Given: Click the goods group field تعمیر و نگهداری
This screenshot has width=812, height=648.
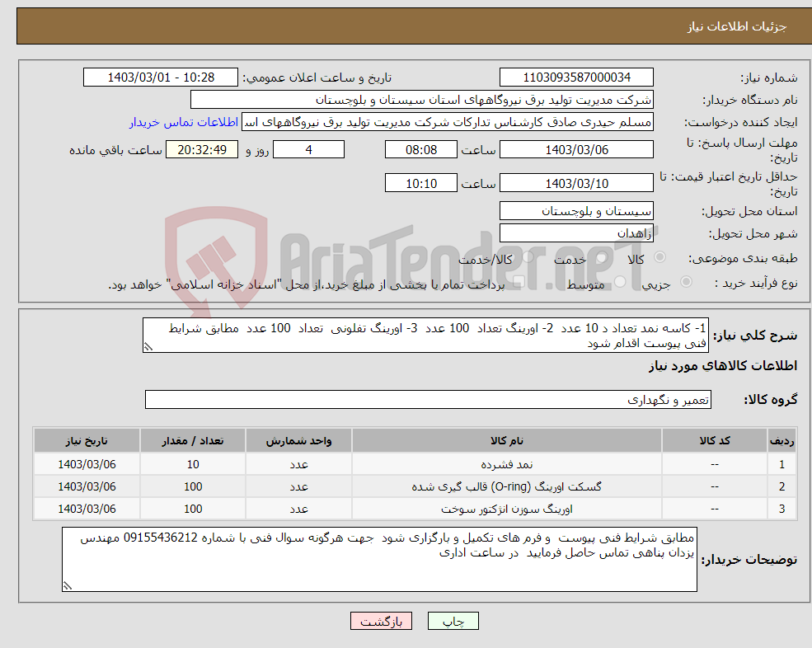Looking at the screenshot, I should [428, 400].
